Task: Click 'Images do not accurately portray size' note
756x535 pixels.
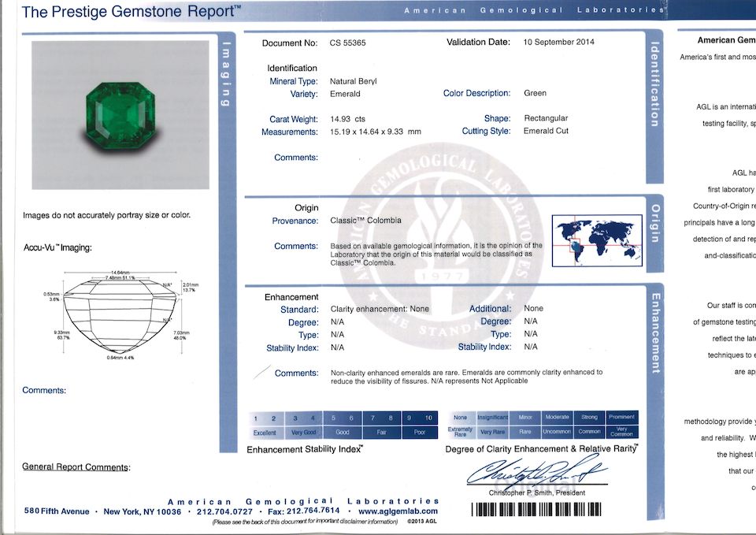Action: (106, 215)
